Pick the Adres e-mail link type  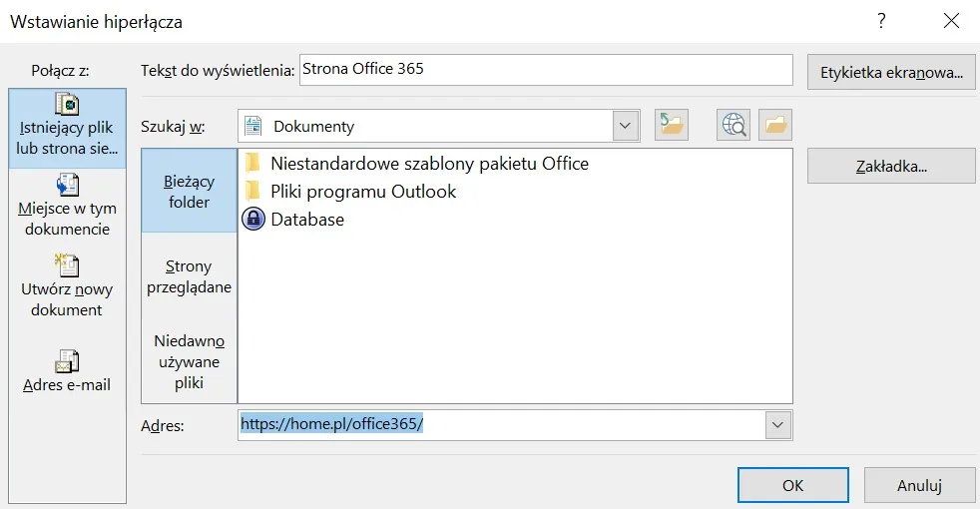[67, 371]
